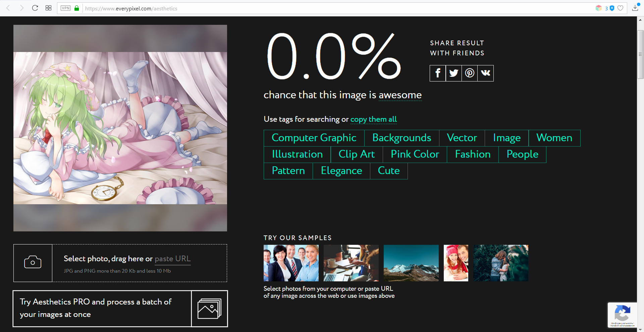This screenshot has width=644, height=332.
Task: Select the Pattern tag
Action: tap(288, 171)
